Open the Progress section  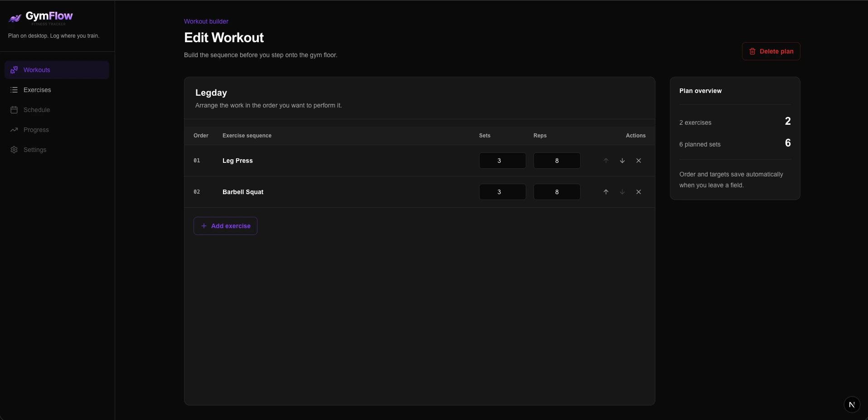tap(57, 130)
